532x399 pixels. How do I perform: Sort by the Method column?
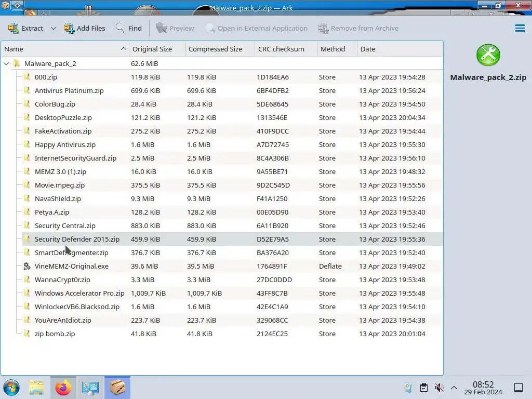click(x=337, y=49)
